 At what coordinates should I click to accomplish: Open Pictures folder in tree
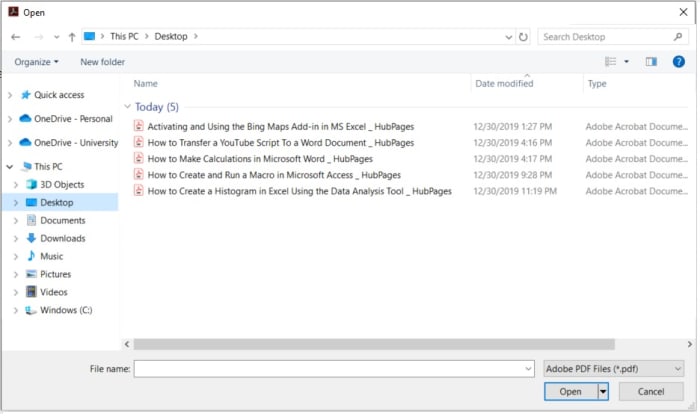coord(55,274)
